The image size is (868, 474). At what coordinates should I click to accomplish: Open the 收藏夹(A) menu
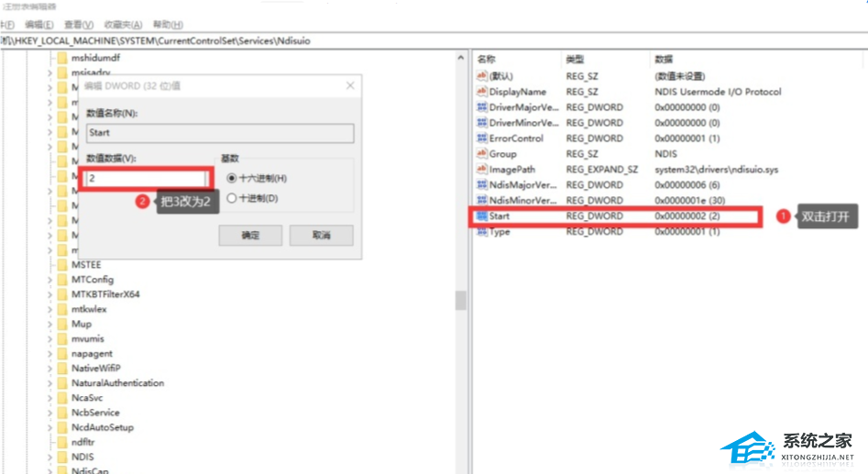click(x=123, y=25)
